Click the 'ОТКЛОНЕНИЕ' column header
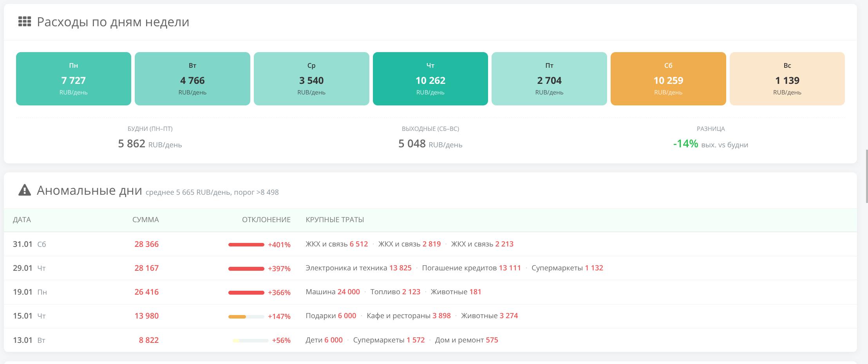The height and width of the screenshot is (364, 868). tap(266, 220)
